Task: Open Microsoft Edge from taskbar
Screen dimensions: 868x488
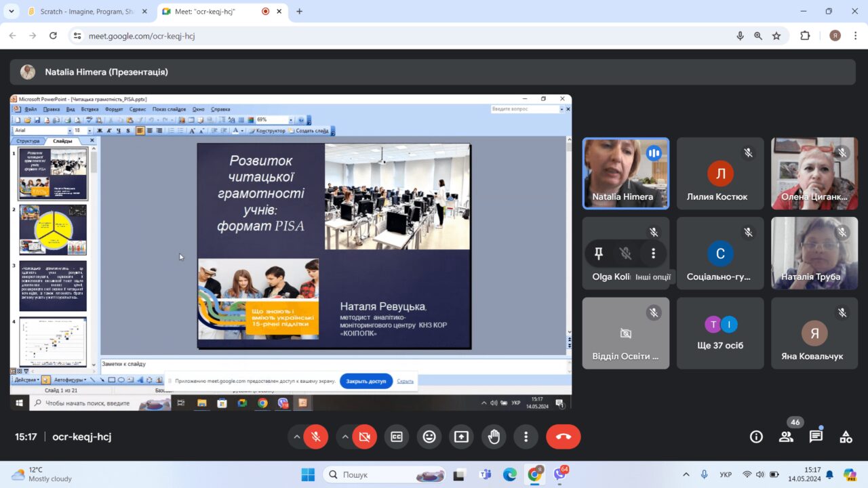Action: (510, 474)
